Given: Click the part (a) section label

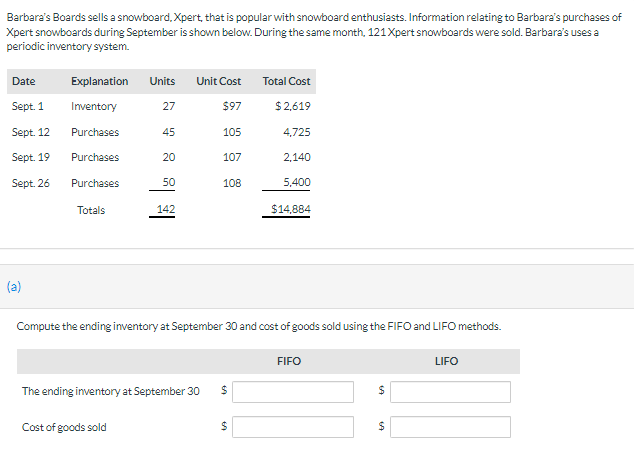Looking at the screenshot, I should pos(14,286).
